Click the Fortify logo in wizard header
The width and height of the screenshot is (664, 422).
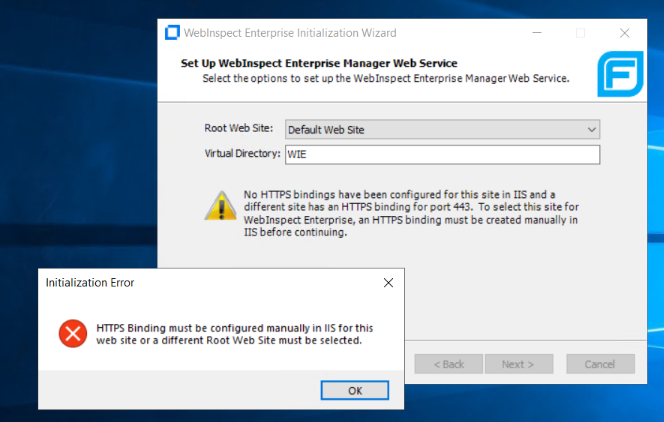tap(620, 74)
